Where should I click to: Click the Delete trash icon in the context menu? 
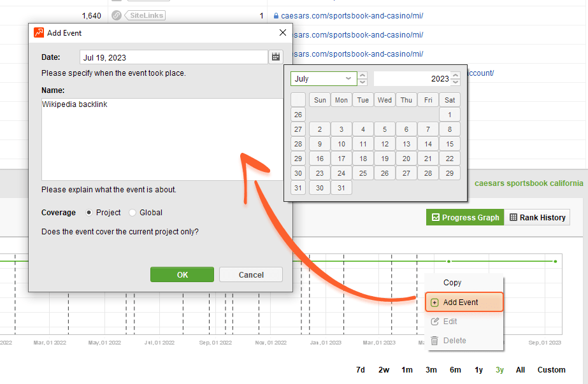point(434,341)
